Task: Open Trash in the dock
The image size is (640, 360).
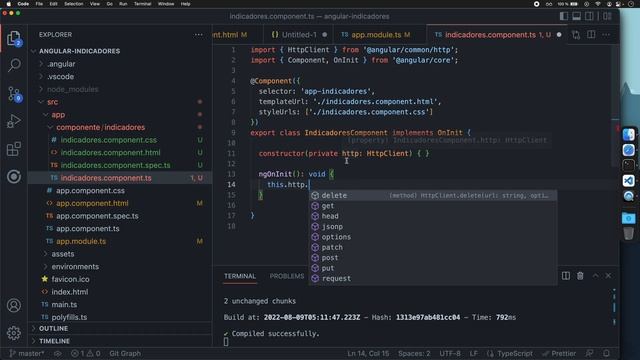Action: click(x=629, y=233)
